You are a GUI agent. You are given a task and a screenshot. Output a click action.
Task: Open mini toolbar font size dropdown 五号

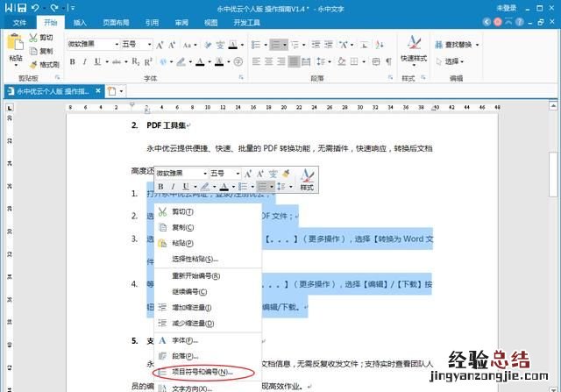click(x=238, y=174)
